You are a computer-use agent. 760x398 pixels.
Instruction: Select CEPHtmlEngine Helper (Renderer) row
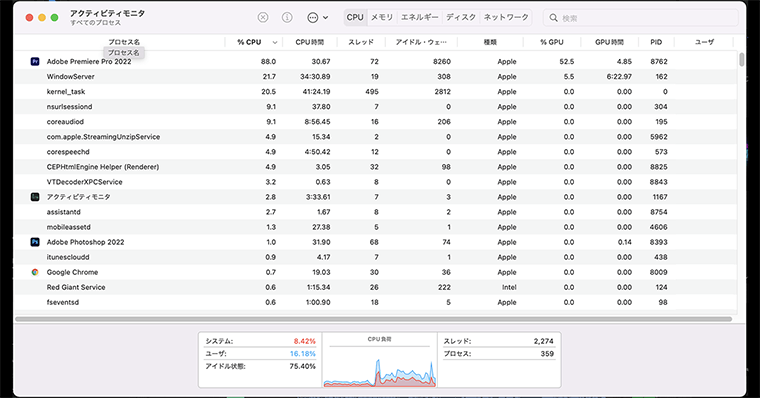click(376, 167)
